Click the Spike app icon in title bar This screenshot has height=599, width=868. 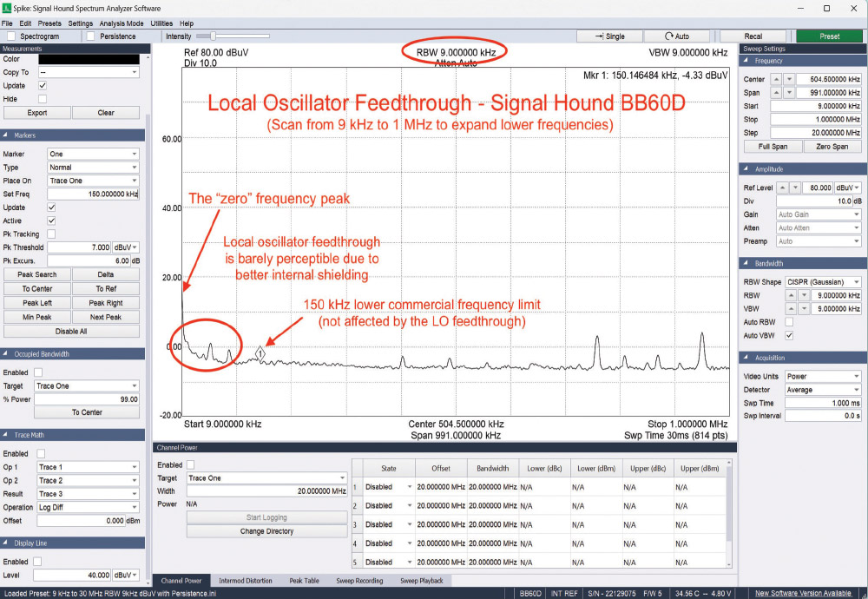click(7, 9)
